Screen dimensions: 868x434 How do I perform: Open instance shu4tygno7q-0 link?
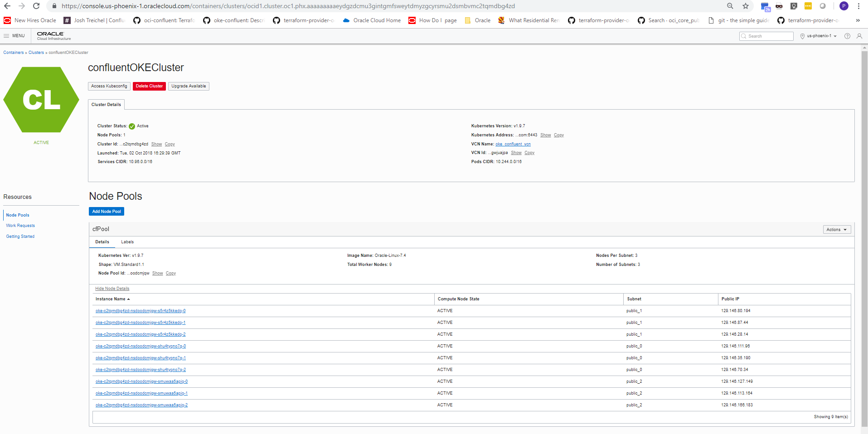tap(141, 346)
